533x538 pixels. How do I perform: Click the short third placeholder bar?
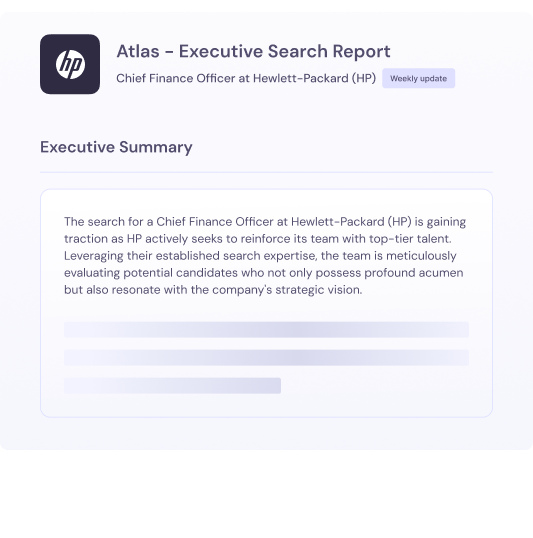[x=172, y=386]
